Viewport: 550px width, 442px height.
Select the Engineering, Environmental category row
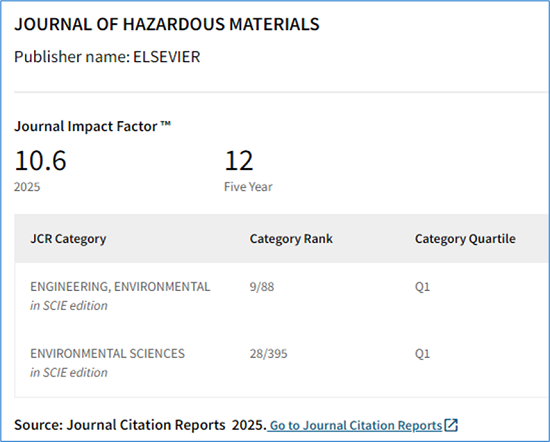pos(282,296)
